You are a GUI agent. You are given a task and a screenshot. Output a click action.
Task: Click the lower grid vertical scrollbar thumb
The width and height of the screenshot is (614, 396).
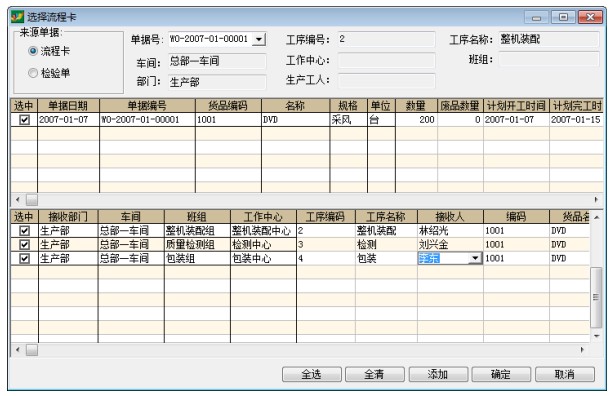pyautogui.click(x=596, y=297)
